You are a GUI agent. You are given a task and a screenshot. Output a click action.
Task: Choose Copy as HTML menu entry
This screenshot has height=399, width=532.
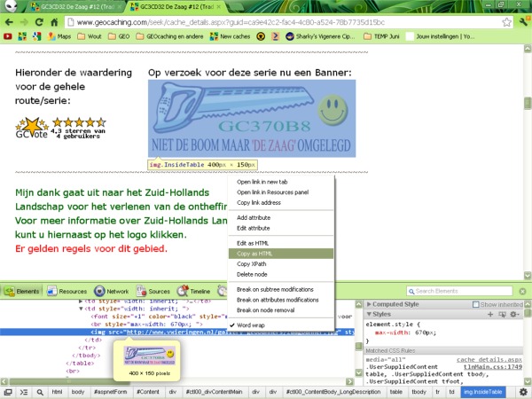[x=281, y=254]
